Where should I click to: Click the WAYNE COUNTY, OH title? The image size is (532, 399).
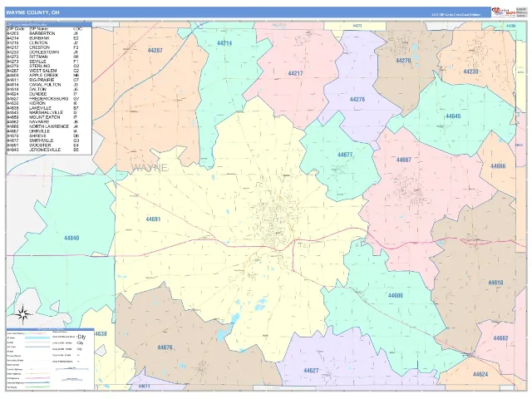coord(32,12)
